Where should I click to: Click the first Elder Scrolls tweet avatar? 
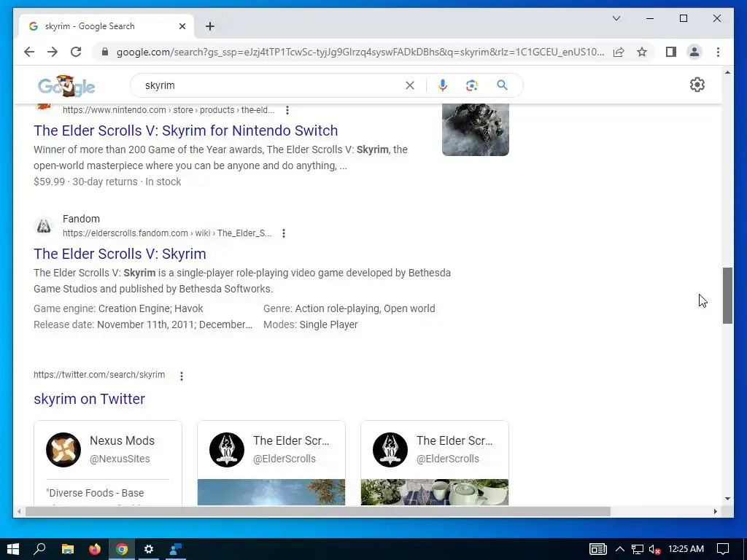pos(227,449)
